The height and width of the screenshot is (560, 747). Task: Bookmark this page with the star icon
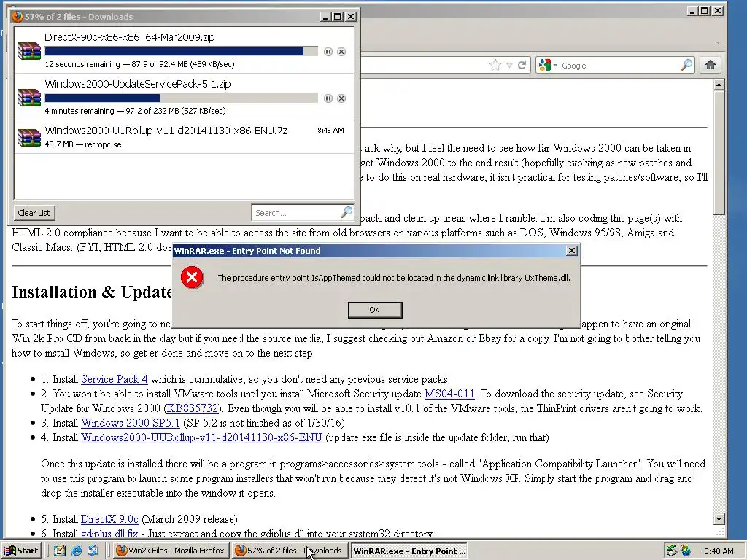[x=495, y=65]
